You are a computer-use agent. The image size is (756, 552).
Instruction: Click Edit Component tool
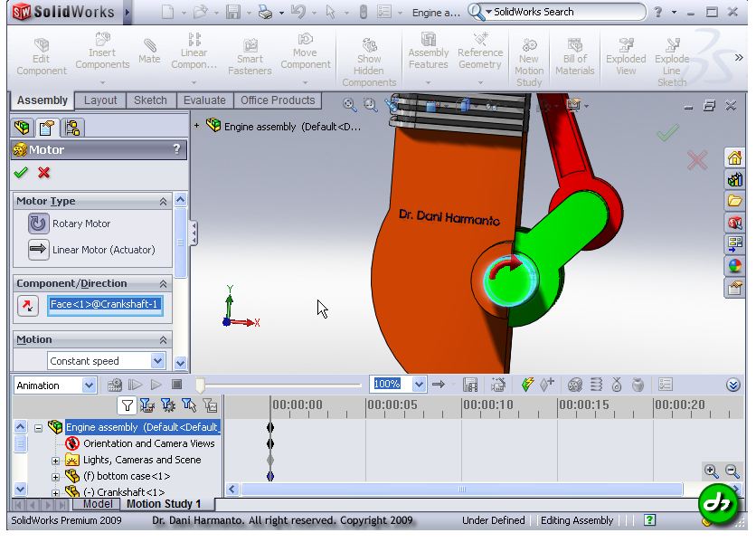pos(42,57)
